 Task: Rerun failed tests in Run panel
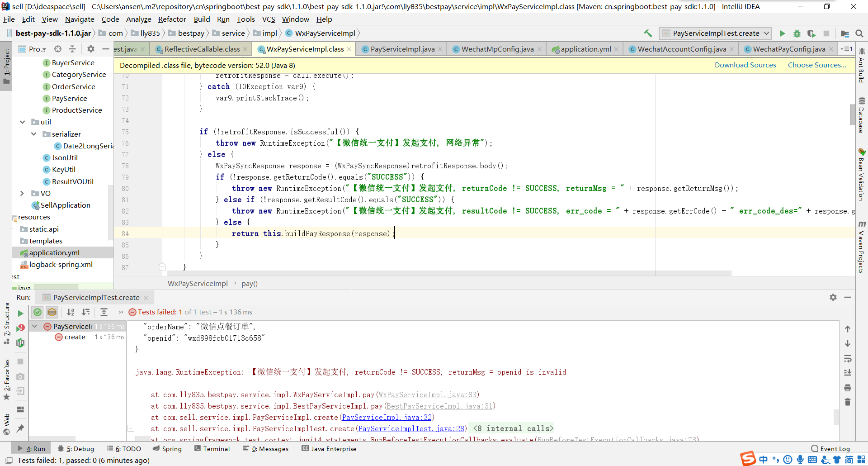click(x=20, y=328)
